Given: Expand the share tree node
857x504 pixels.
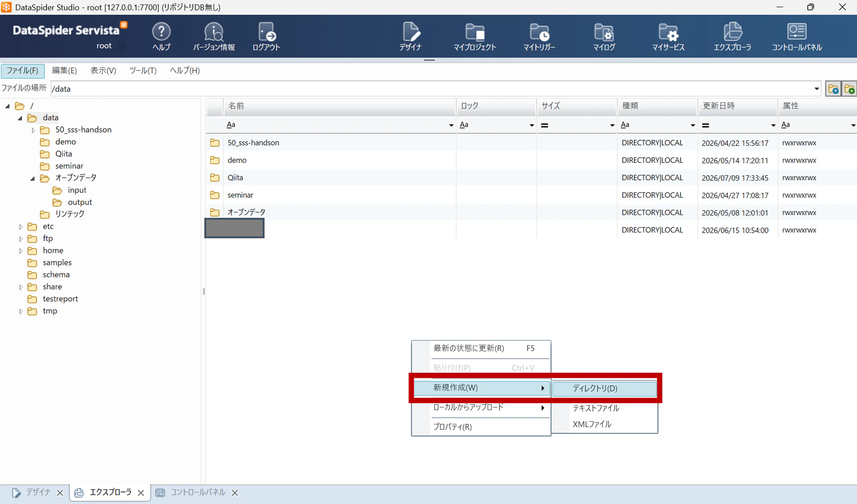Looking at the screenshot, I should coord(21,287).
